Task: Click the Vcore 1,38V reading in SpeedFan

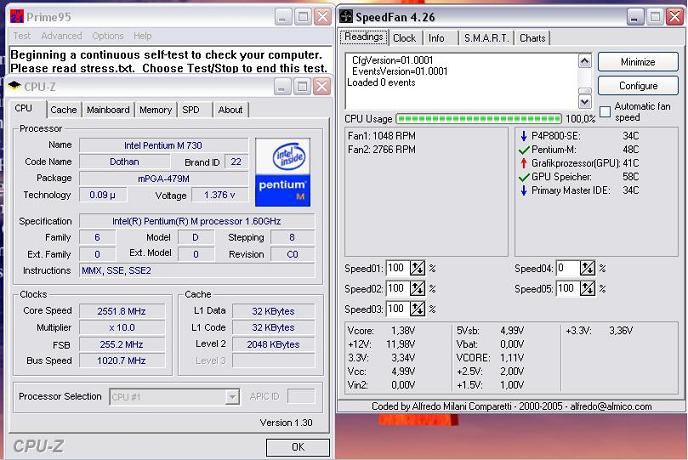Action: tap(381, 331)
